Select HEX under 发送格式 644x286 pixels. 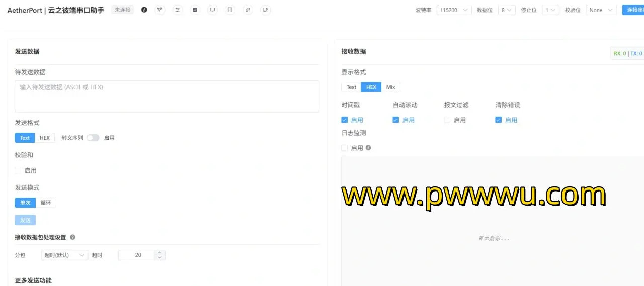pos(45,138)
